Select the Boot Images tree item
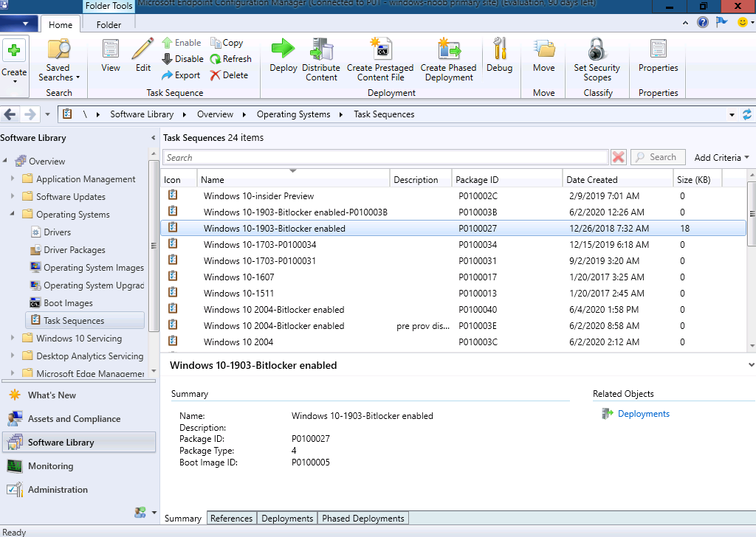The image size is (756, 537). coord(68,303)
